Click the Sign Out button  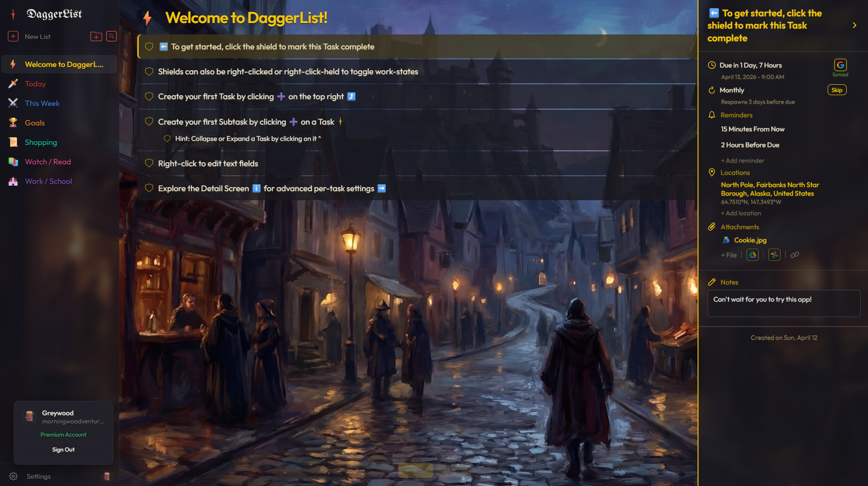pos(63,450)
